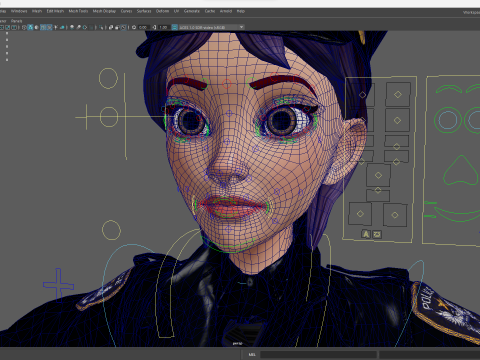The width and height of the screenshot is (480, 360).
Task: Select bottom-left diamond control in face panel
Action: click(360, 214)
